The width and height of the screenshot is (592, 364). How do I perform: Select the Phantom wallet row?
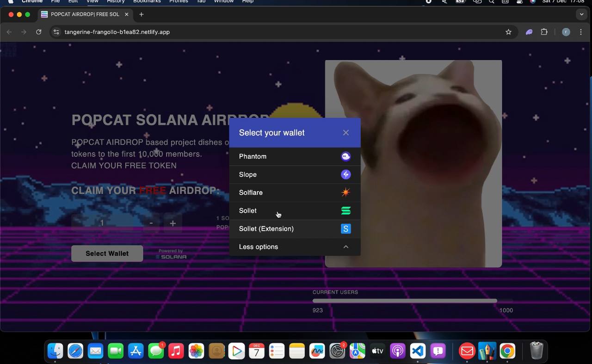click(295, 156)
